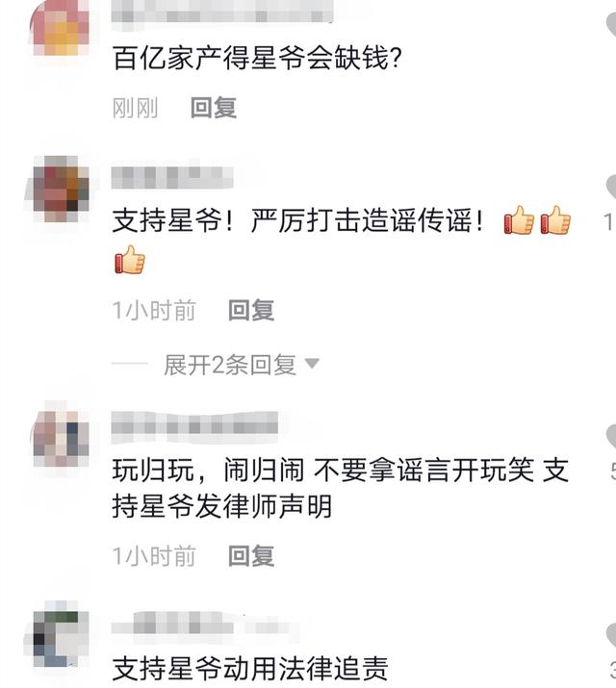
Task: Select the comment text "百亿家产得星爷会缺钱?"
Action: point(258,58)
